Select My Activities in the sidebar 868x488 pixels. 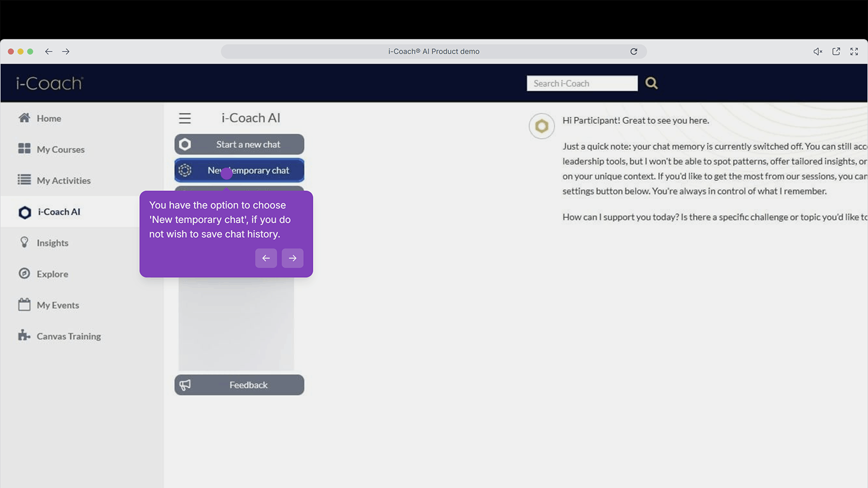pyautogui.click(x=63, y=180)
